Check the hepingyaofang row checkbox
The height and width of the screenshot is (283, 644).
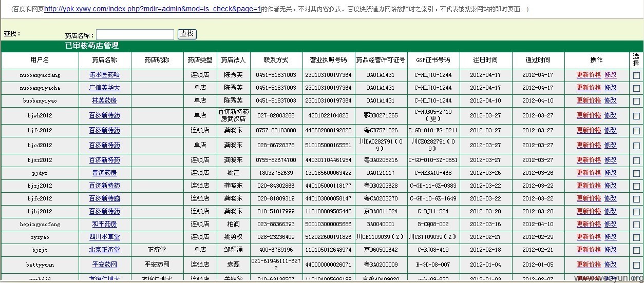coord(636,225)
